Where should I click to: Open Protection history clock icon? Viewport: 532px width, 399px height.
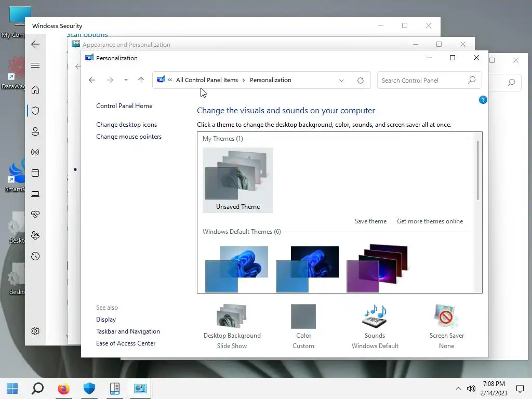pos(35,256)
